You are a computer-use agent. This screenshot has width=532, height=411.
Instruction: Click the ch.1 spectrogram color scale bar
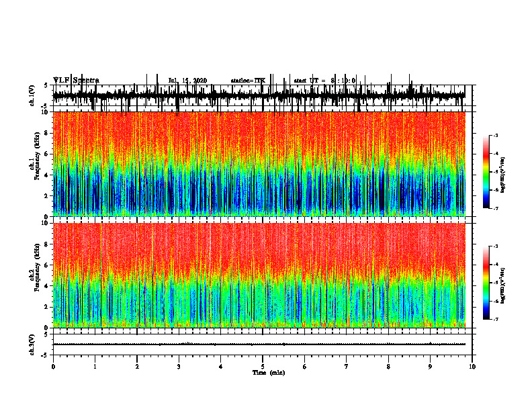tap(486, 172)
